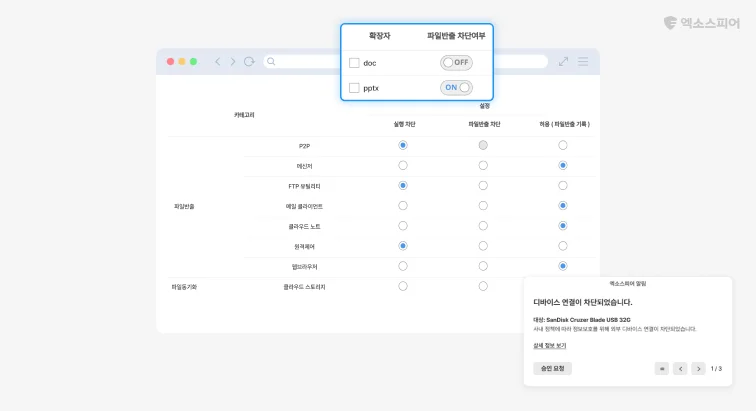Viewport: 756px width, 411px height.
Task: Select 실행 차단 radio for P2P
Action: (403, 145)
